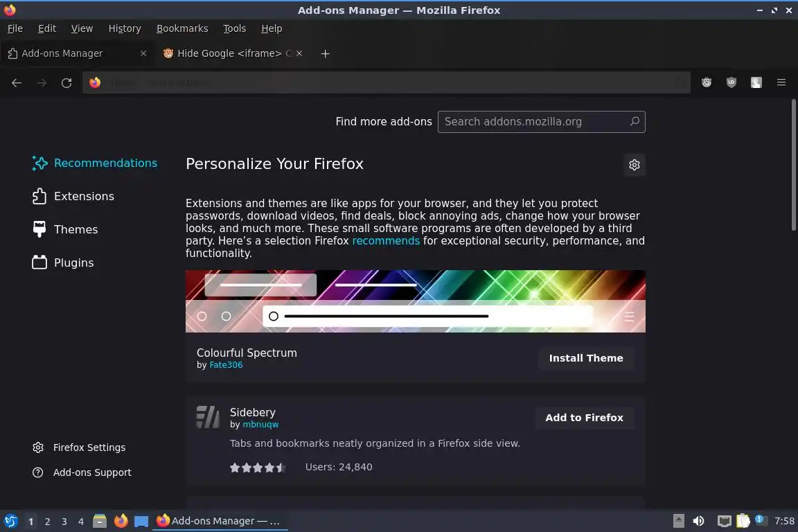Click the Users: 24,840 text
Image resolution: width=798 pixels, height=532 pixels.
(x=339, y=467)
